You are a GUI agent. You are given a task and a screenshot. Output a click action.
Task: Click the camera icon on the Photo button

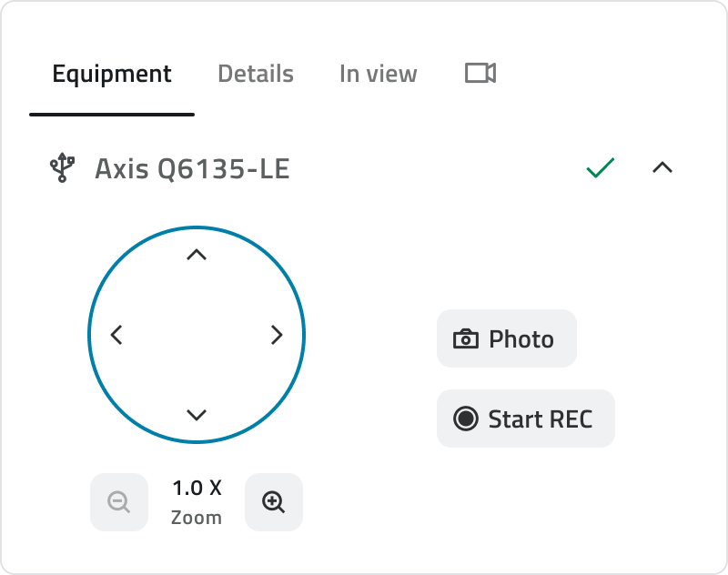click(x=466, y=338)
